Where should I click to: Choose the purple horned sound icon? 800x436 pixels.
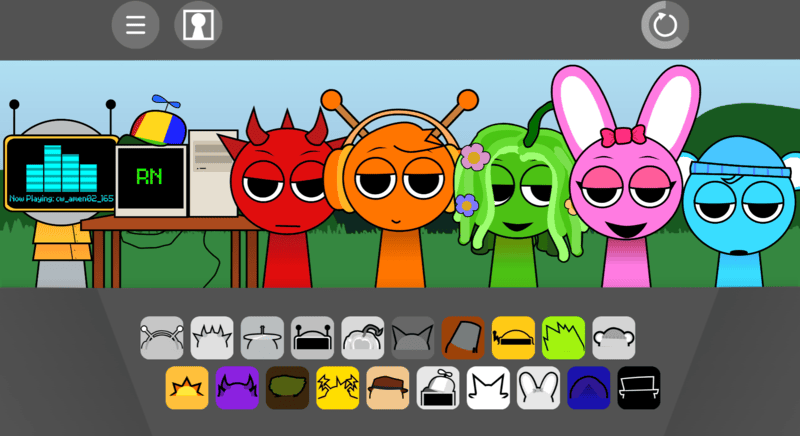coord(236,388)
